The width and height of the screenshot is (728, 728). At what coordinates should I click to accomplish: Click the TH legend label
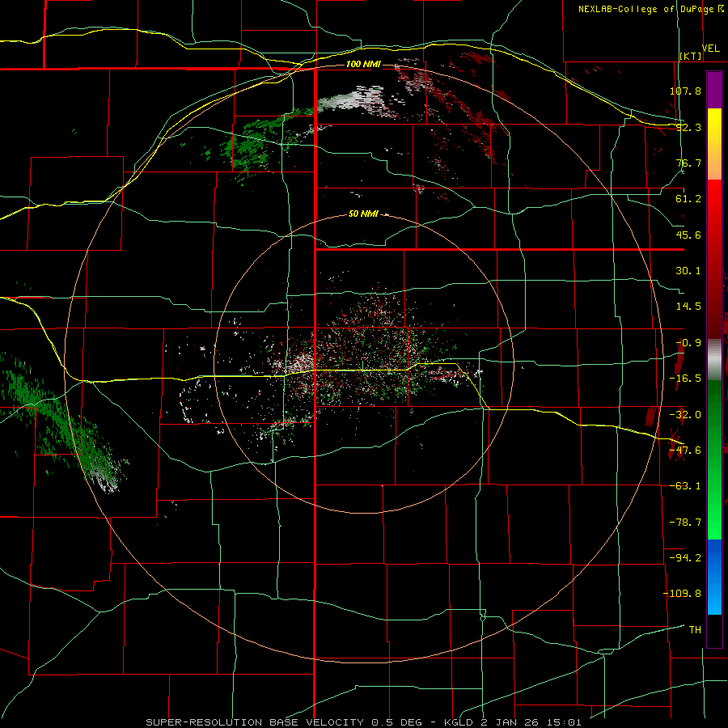click(695, 630)
